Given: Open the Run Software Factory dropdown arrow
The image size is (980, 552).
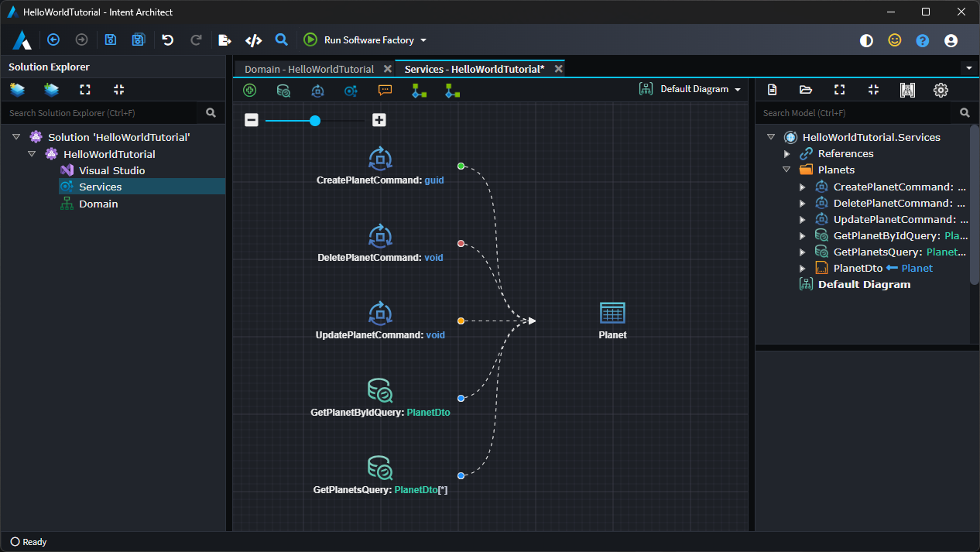Looking at the screenshot, I should click(x=423, y=40).
